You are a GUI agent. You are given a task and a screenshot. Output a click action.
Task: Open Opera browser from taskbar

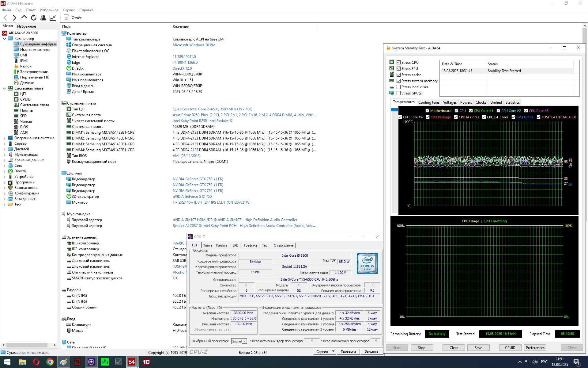[36, 362]
